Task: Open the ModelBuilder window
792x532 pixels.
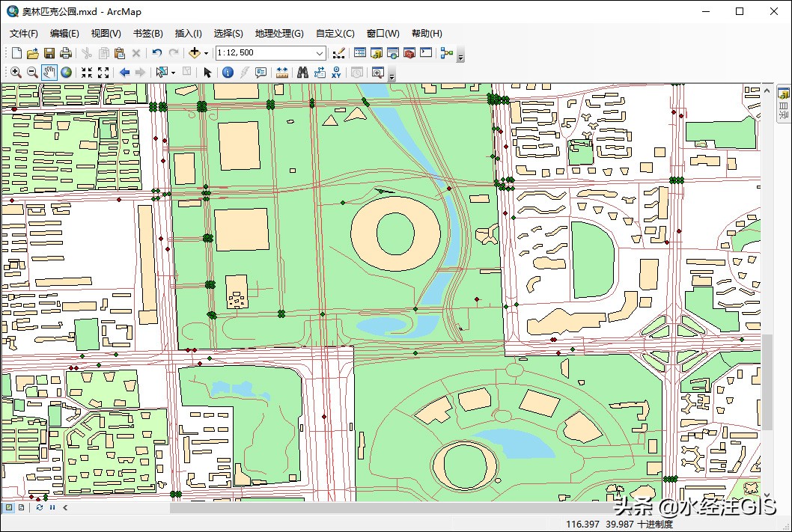Action: click(445, 53)
